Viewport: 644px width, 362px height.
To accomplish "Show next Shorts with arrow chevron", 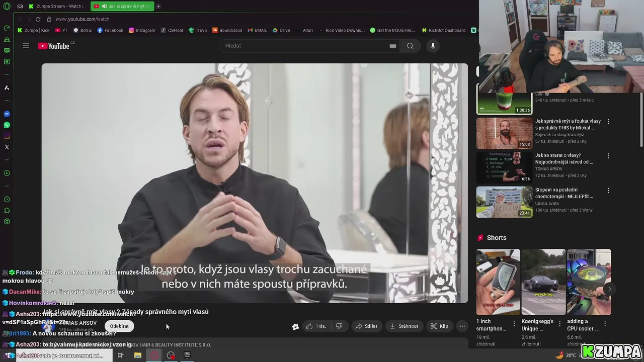I will click(609, 289).
